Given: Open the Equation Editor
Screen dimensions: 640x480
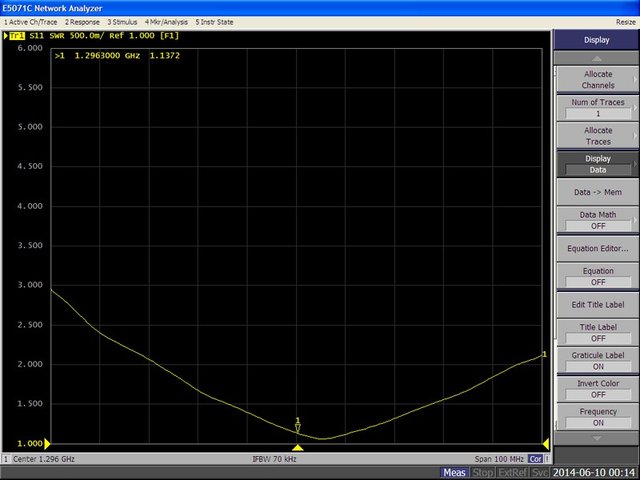Looking at the screenshot, I should pyautogui.click(x=598, y=248).
